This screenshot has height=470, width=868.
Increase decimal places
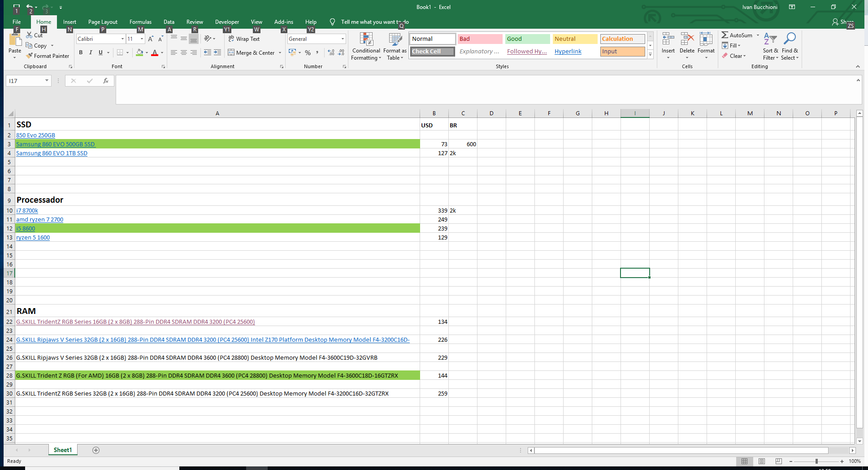[x=331, y=52]
